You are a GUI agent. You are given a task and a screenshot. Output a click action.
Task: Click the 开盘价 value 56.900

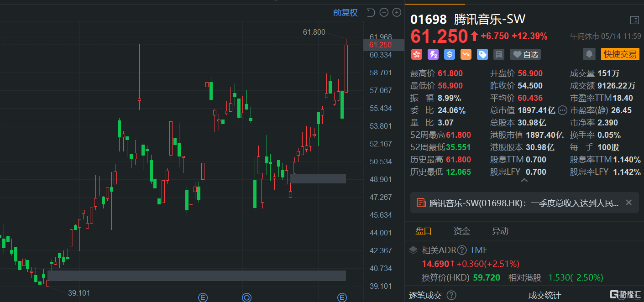coord(530,73)
